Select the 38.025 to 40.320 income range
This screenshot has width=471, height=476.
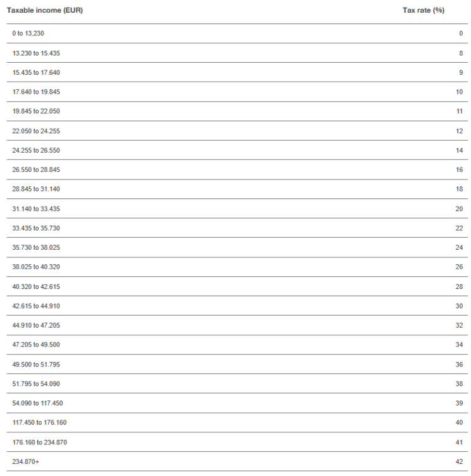36,267
